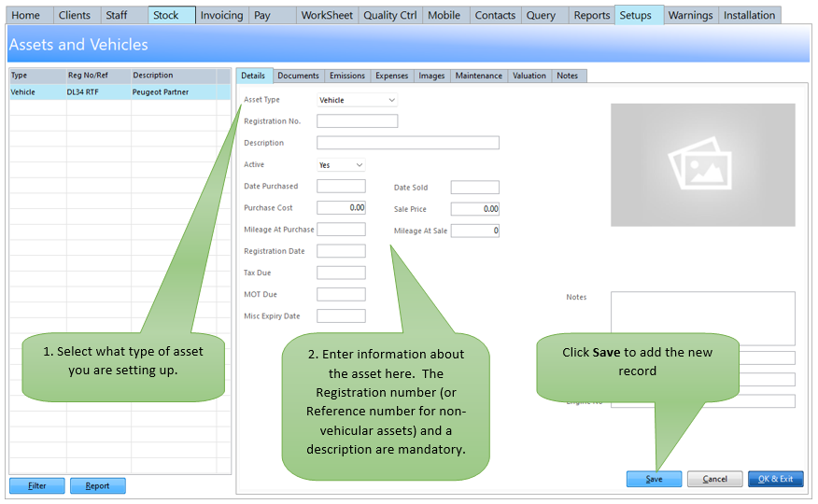Open the Active Yes dropdown
The image size is (818, 504).
pos(341,165)
